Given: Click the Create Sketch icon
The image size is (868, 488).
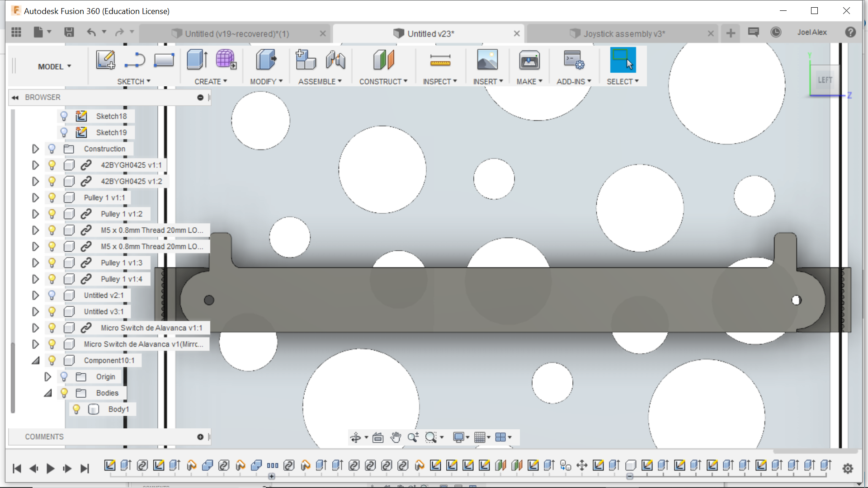Looking at the screenshot, I should pos(105,60).
